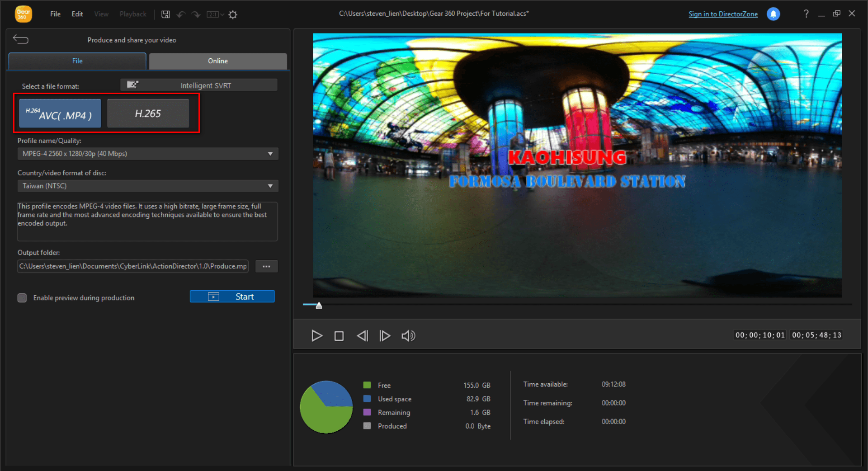
Task: Open the Profile name/Quality dropdown
Action: click(148, 154)
